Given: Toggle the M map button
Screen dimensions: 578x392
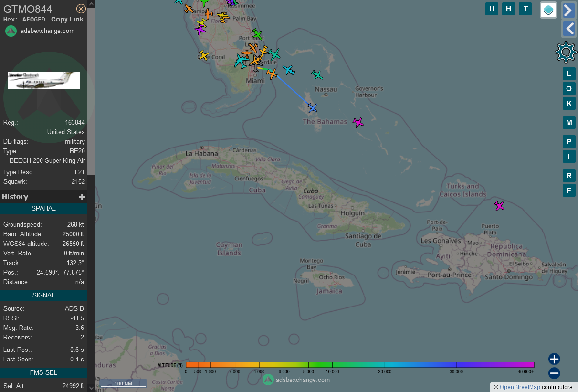Looking at the screenshot, I should coord(569,123).
